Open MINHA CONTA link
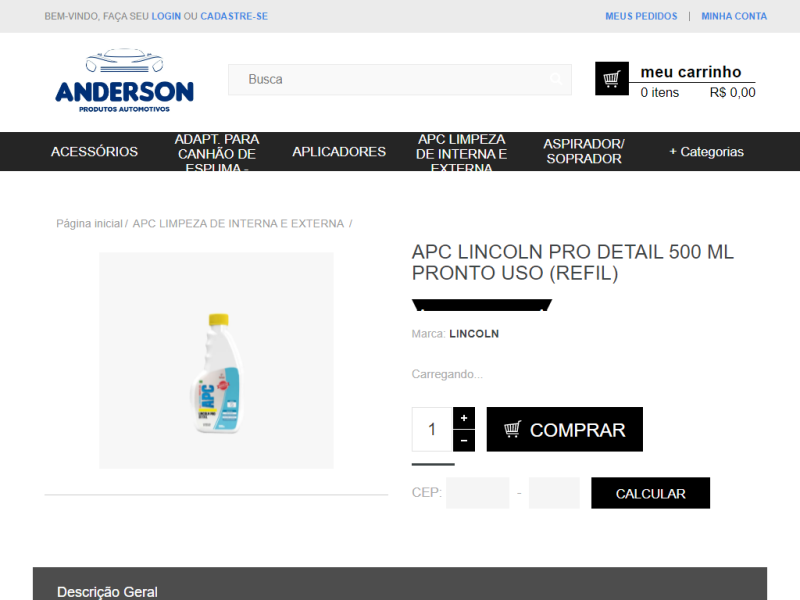The image size is (800, 600). coord(734,16)
